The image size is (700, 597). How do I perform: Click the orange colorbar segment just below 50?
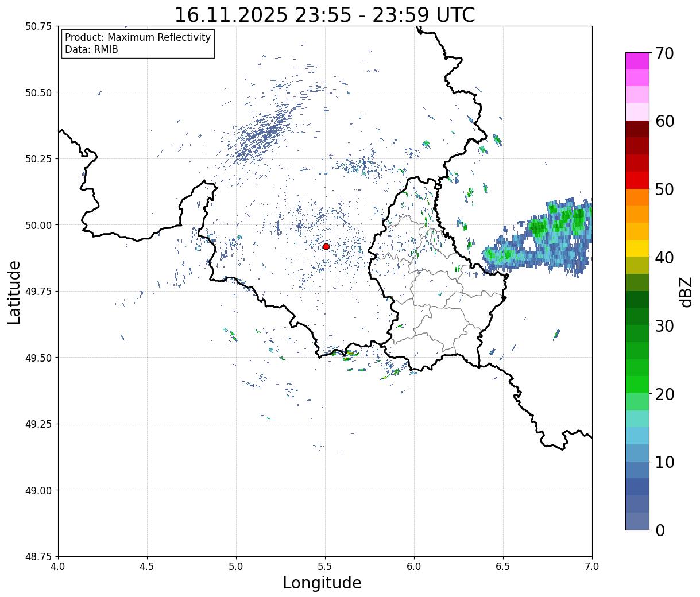click(x=637, y=197)
